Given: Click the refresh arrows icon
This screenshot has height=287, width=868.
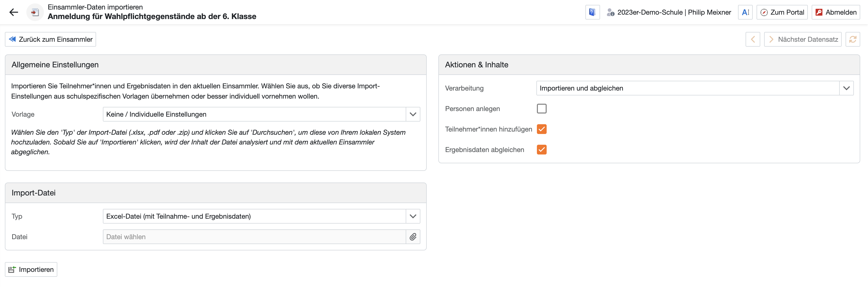Looking at the screenshot, I should (x=852, y=40).
